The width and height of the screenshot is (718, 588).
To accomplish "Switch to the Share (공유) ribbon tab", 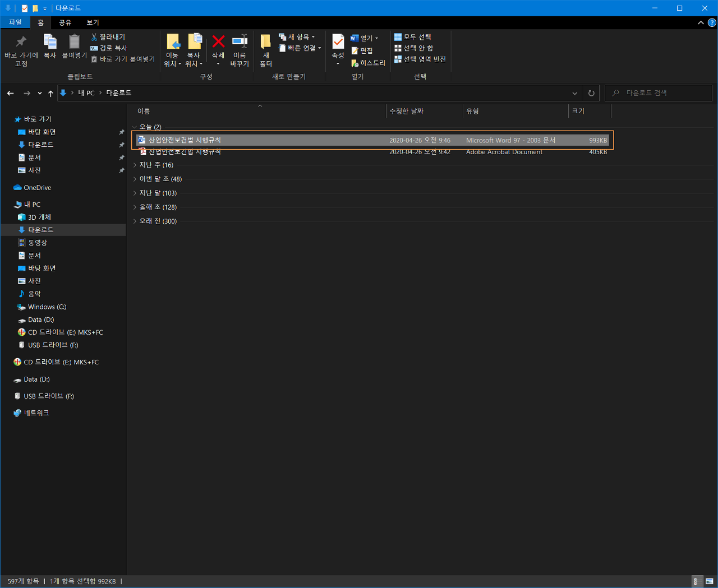I will (65, 22).
